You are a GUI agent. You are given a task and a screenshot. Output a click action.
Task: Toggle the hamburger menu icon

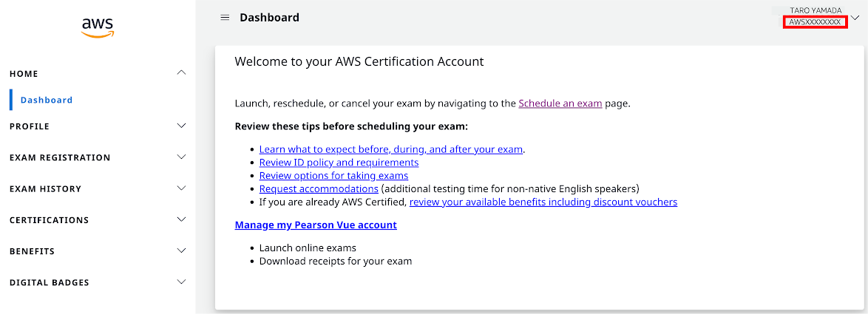[x=225, y=18]
